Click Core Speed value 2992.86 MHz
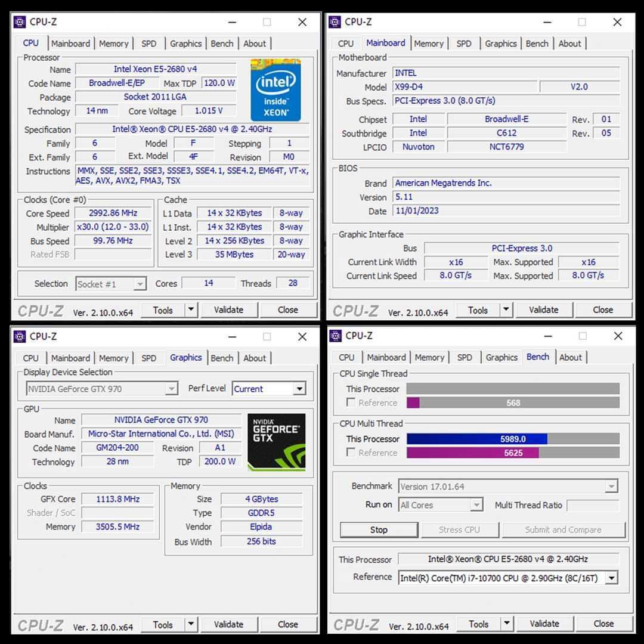 pyautogui.click(x=113, y=213)
